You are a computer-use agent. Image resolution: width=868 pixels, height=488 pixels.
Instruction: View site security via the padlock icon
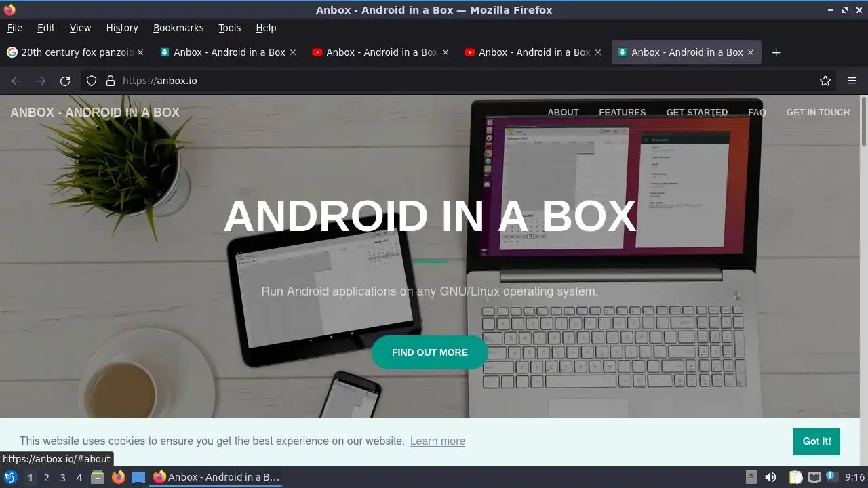(111, 81)
